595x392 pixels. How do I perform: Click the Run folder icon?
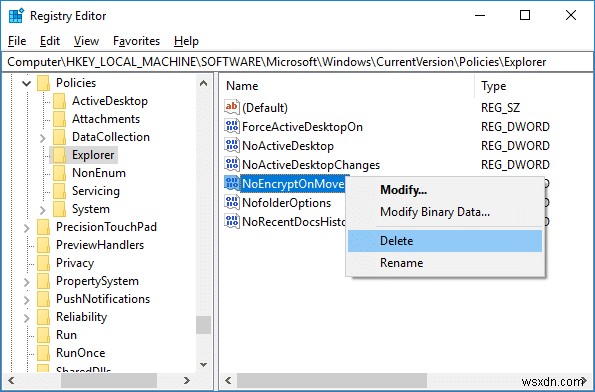[x=44, y=335]
